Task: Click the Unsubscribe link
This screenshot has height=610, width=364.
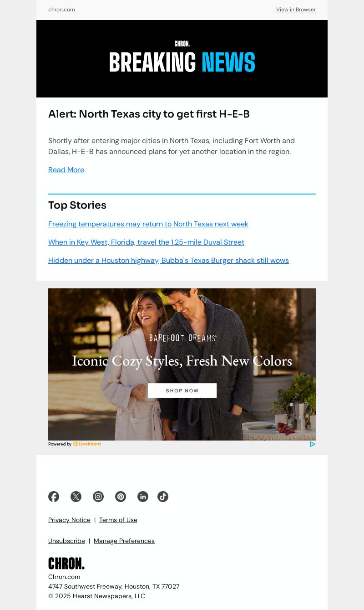Action: pyautogui.click(x=66, y=541)
